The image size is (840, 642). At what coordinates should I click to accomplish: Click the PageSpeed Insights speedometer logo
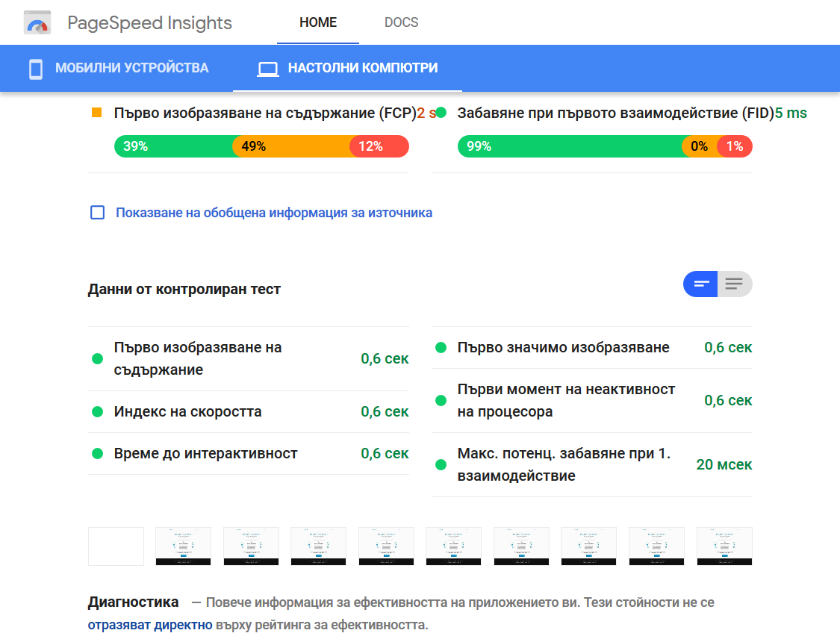37,22
